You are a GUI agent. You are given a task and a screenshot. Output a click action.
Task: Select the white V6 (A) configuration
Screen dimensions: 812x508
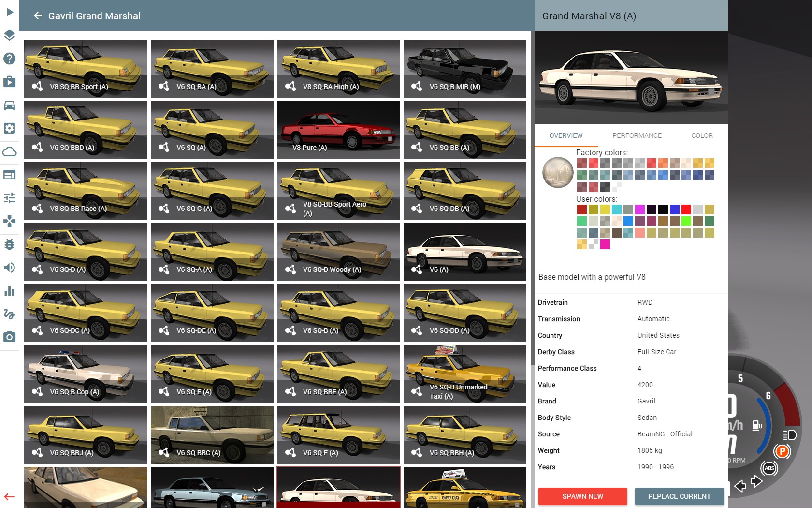tap(465, 252)
